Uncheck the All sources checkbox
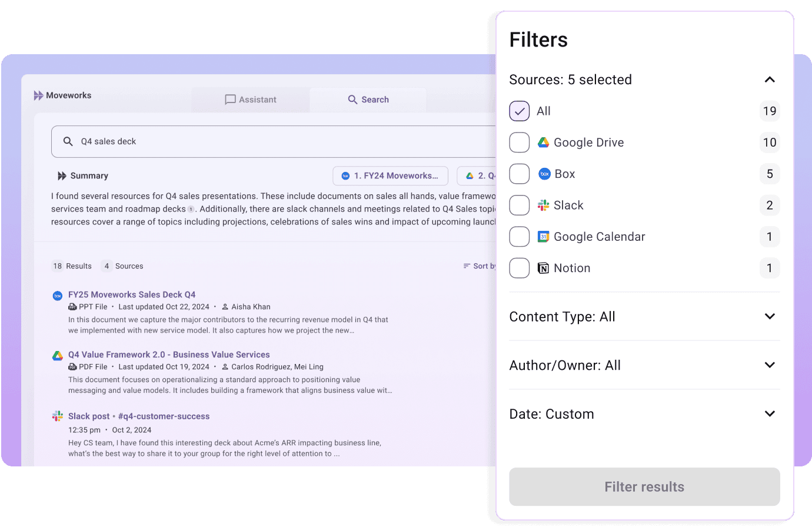The image size is (812, 530). click(519, 111)
